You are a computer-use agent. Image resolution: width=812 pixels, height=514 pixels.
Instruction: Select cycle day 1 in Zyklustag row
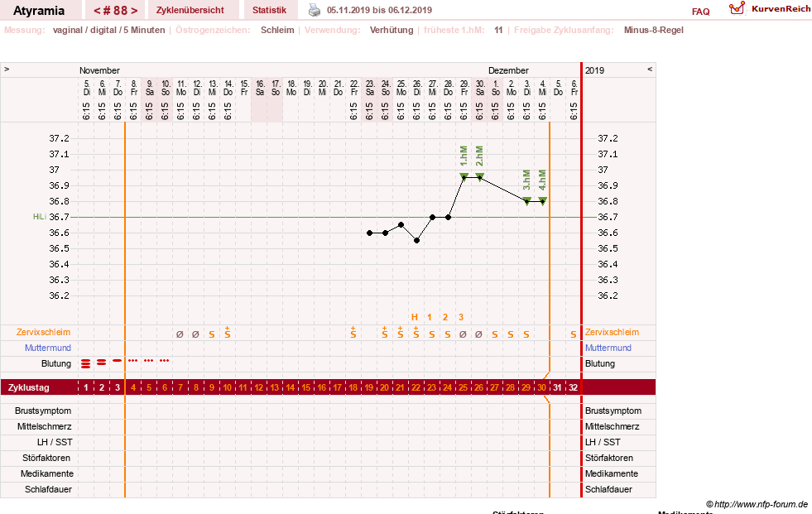coord(86,387)
